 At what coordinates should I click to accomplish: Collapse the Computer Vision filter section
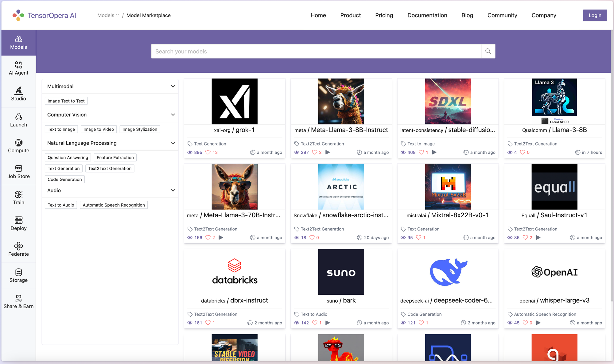point(173,114)
